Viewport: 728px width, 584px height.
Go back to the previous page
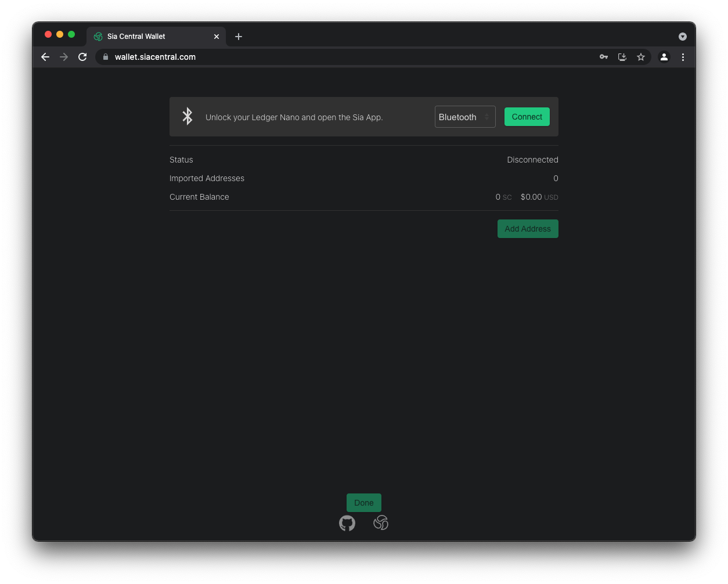point(45,57)
